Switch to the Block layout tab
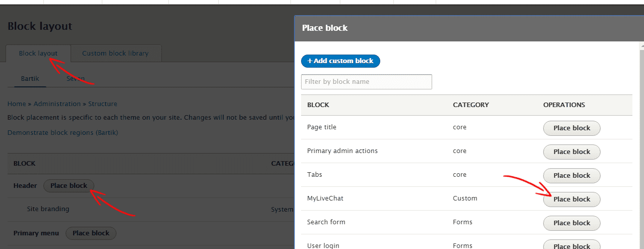 tap(38, 53)
